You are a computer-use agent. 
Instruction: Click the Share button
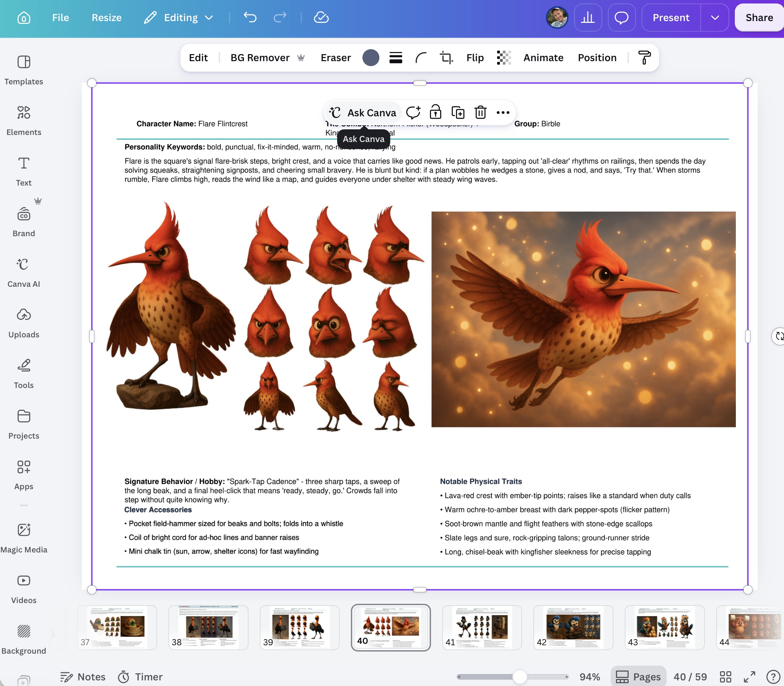tap(759, 18)
